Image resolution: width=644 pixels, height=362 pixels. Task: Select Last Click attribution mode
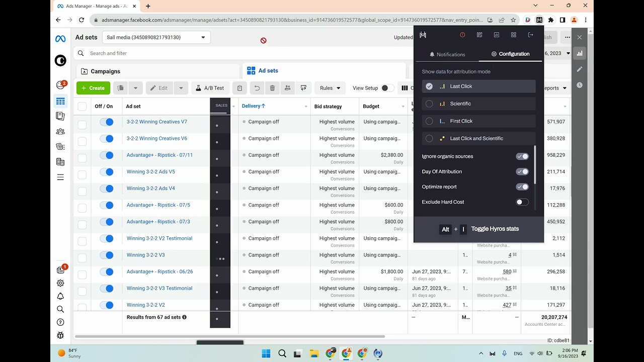click(x=478, y=86)
